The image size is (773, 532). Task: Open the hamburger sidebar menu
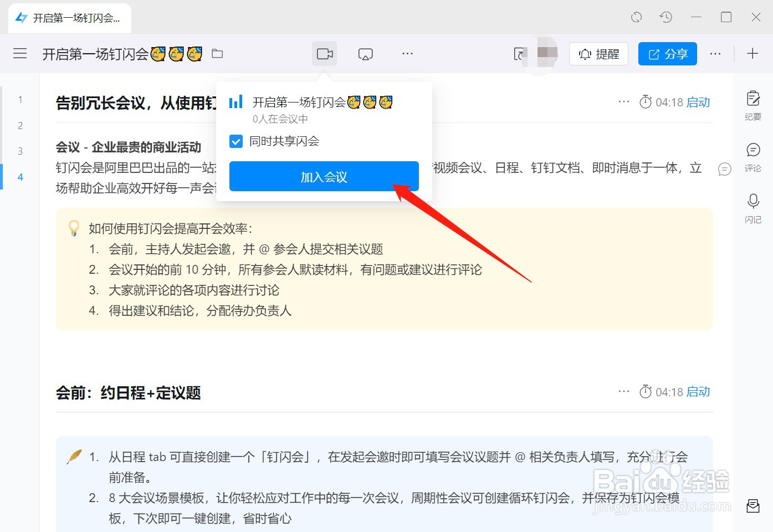(x=20, y=54)
